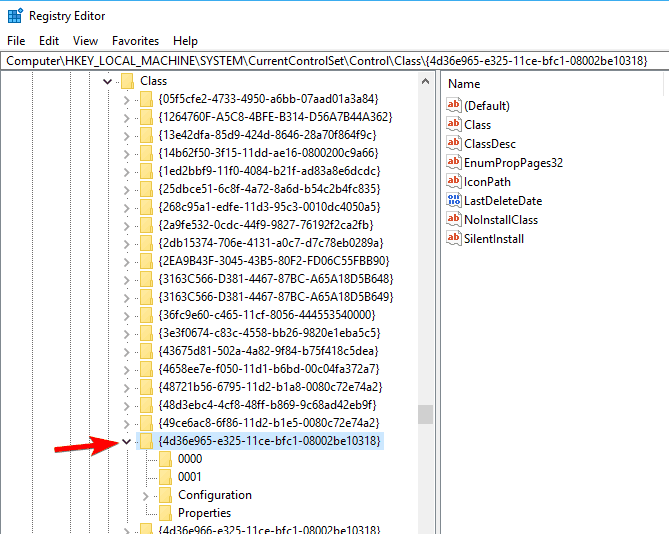Collapse the Class key in the tree

[108, 81]
